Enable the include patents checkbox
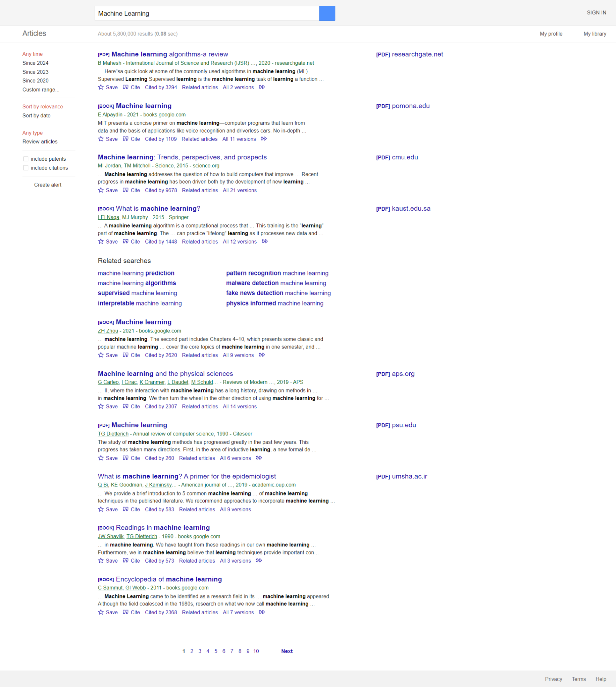This screenshot has width=616, height=687. click(26, 159)
